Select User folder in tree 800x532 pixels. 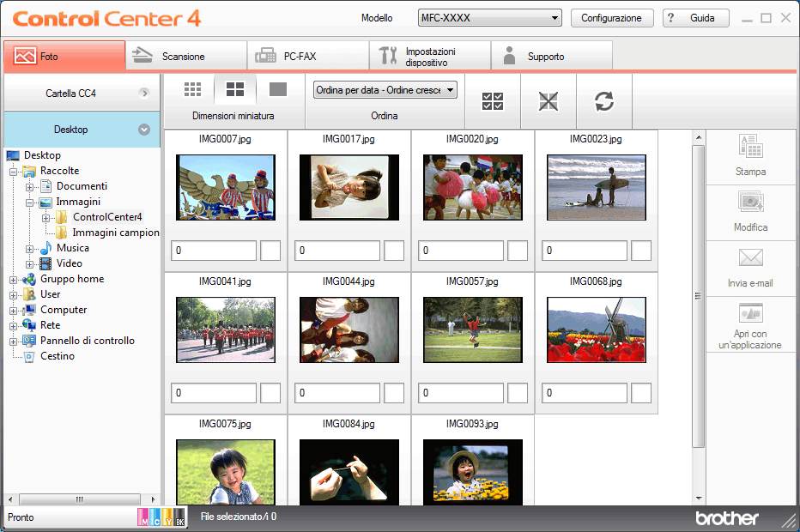[x=50, y=294]
